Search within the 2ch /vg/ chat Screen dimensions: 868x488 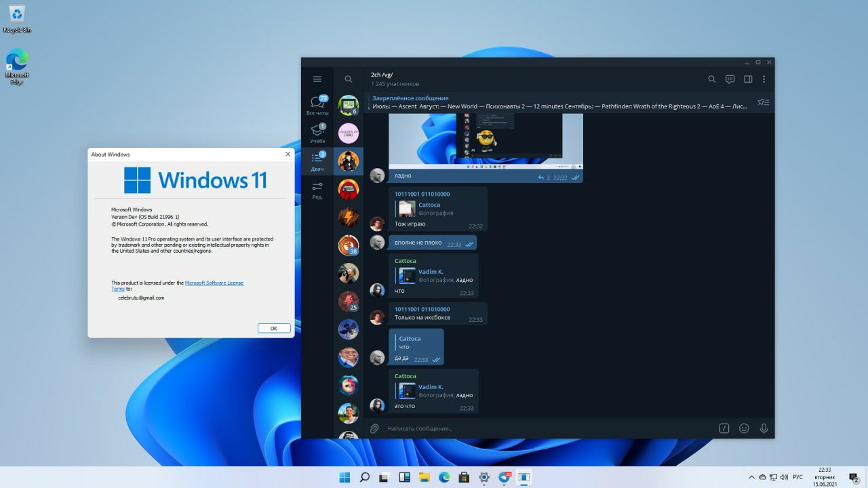pos(712,79)
